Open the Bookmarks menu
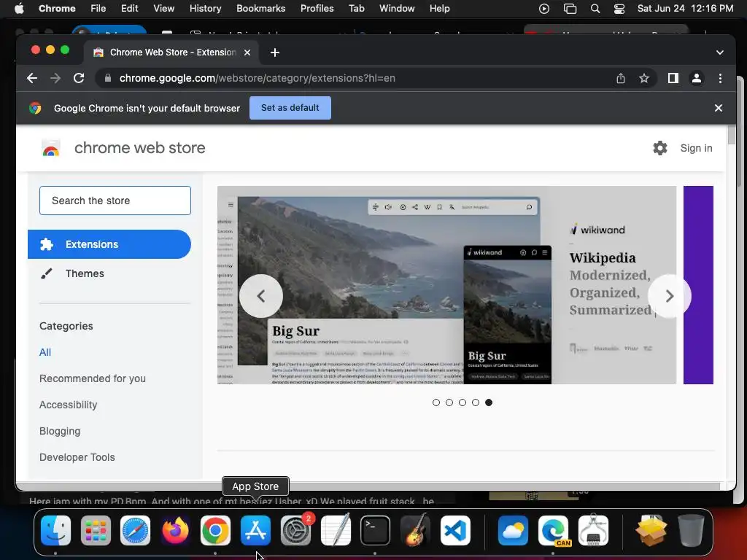Image resolution: width=747 pixels, height=560 pixels. click(260, 9)
